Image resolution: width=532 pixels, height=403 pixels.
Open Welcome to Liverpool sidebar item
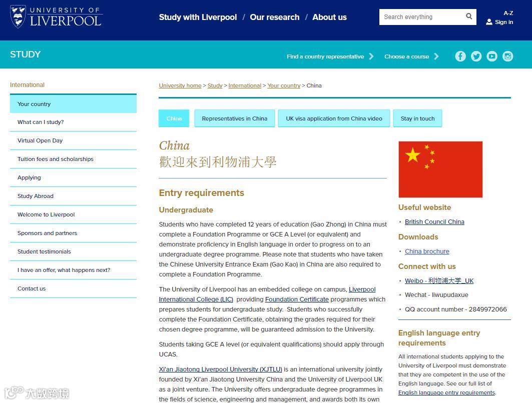(73, 214)
